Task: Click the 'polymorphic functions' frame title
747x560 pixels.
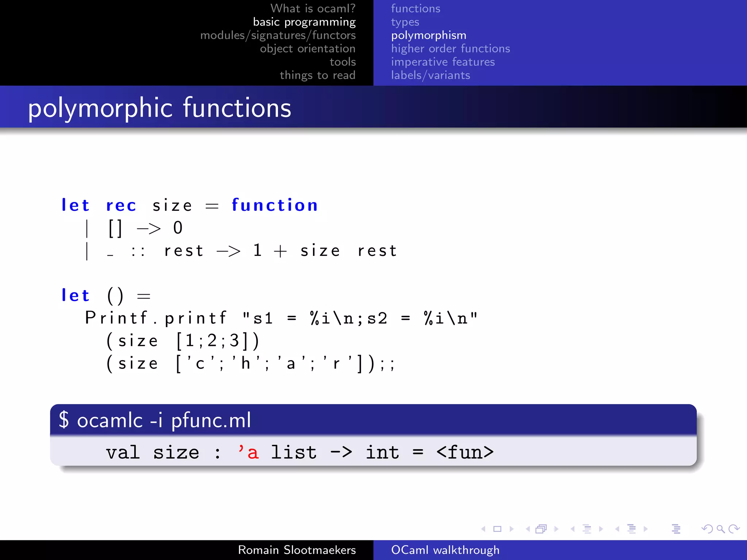Action: click(160, 108)
